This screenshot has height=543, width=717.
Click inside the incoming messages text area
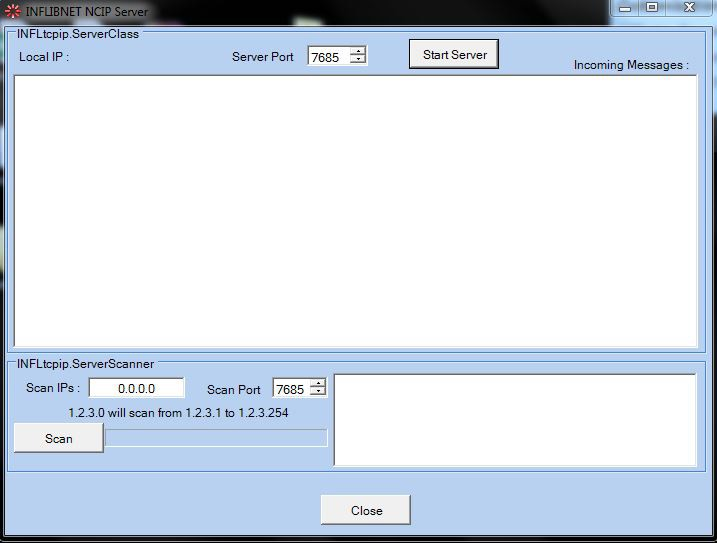(x=355, y=210)
